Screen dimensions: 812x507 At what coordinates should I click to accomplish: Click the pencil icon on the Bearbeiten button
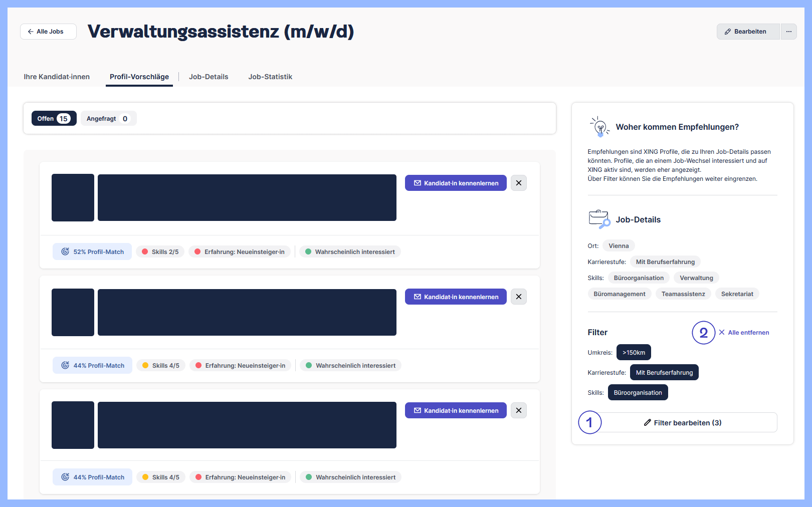click(x=727, y=31)
